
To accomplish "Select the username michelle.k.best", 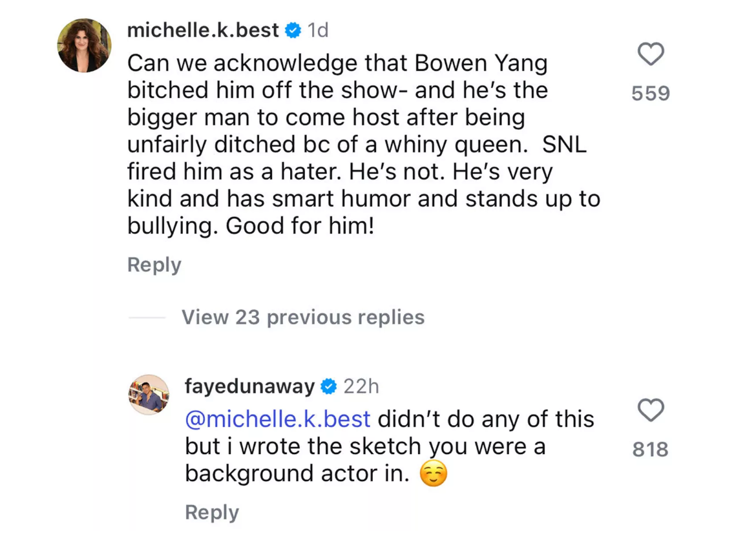I will (204, 29).
